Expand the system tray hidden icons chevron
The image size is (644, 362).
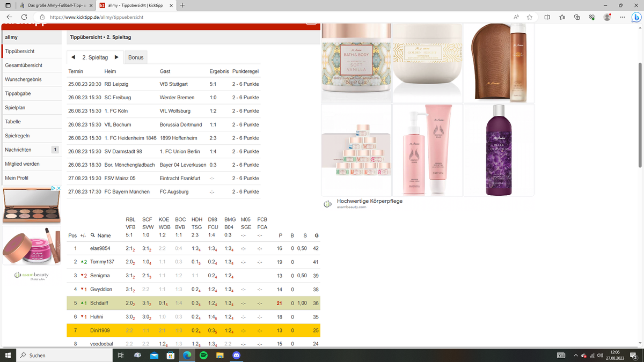(576, 355)
